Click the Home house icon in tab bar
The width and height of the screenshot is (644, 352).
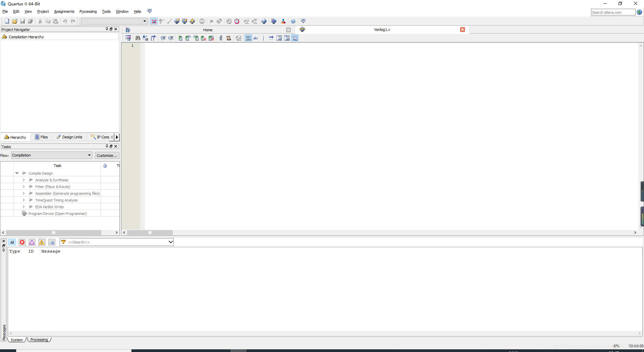(x=128, y=30)
